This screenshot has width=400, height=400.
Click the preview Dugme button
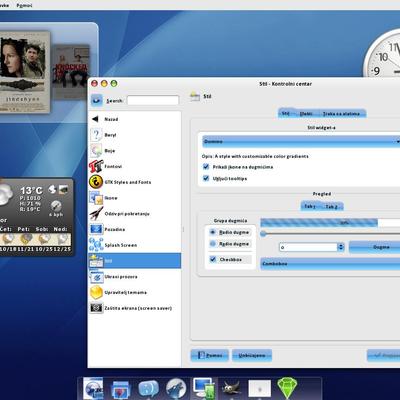[375, 247]
